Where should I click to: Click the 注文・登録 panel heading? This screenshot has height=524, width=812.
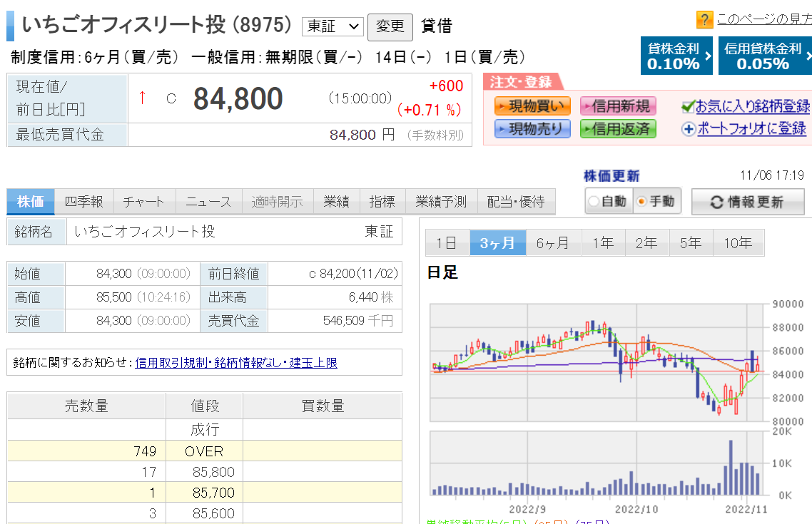click(521, 82)
